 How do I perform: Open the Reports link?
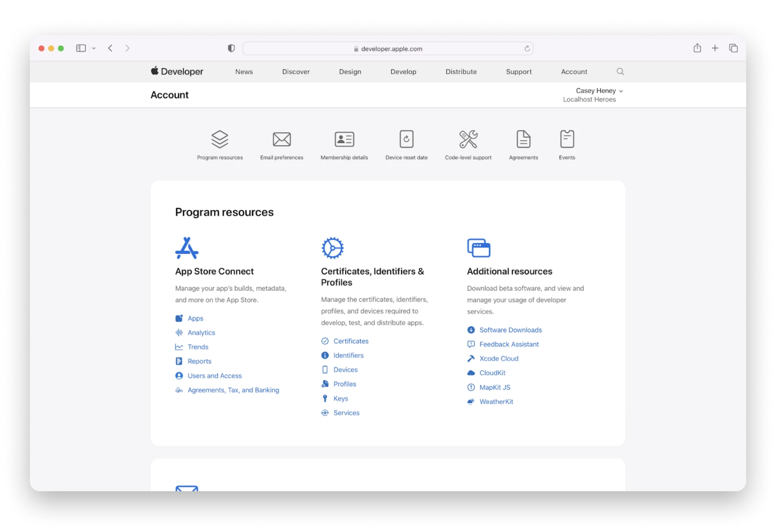tap(199, 361)
